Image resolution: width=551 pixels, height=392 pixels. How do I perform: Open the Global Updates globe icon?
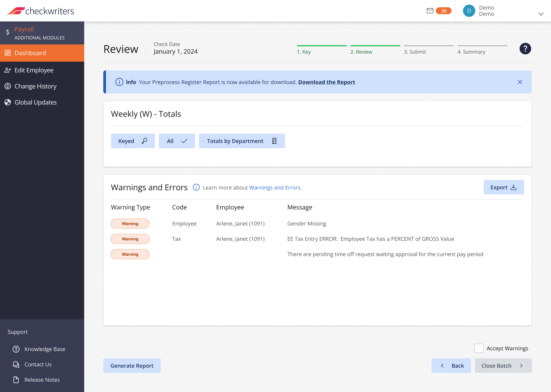(8, 102)
